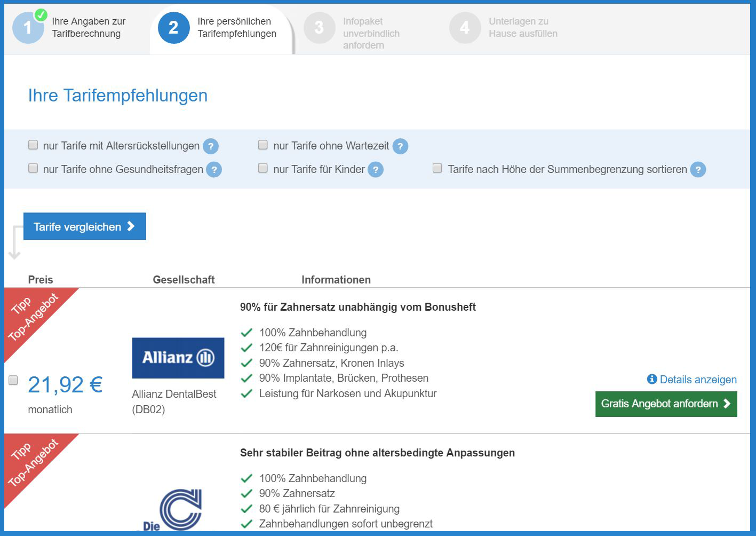Open help icon for Tarife für Kinder

pyautogui.click(x=376, y=170)
